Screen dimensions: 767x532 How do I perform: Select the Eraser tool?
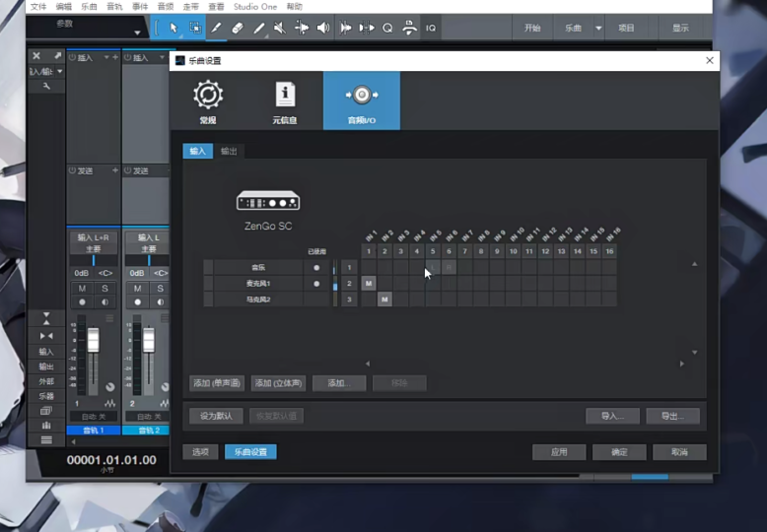(238, 28)
